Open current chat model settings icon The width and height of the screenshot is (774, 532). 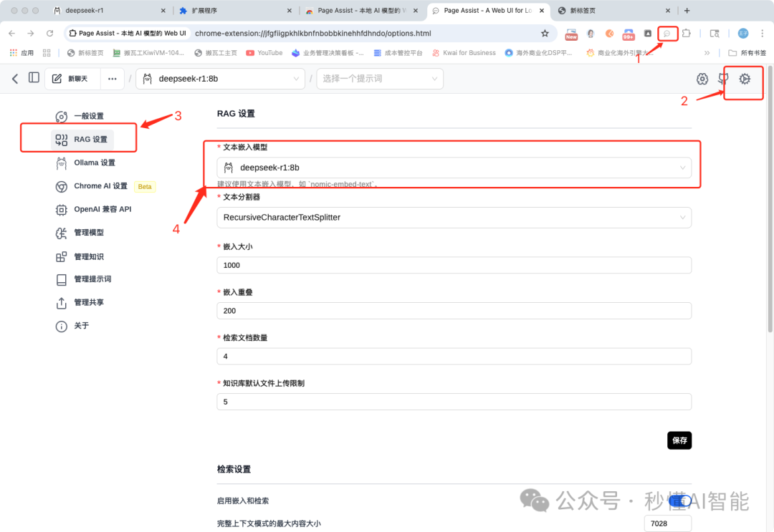(x=702, y=79)
